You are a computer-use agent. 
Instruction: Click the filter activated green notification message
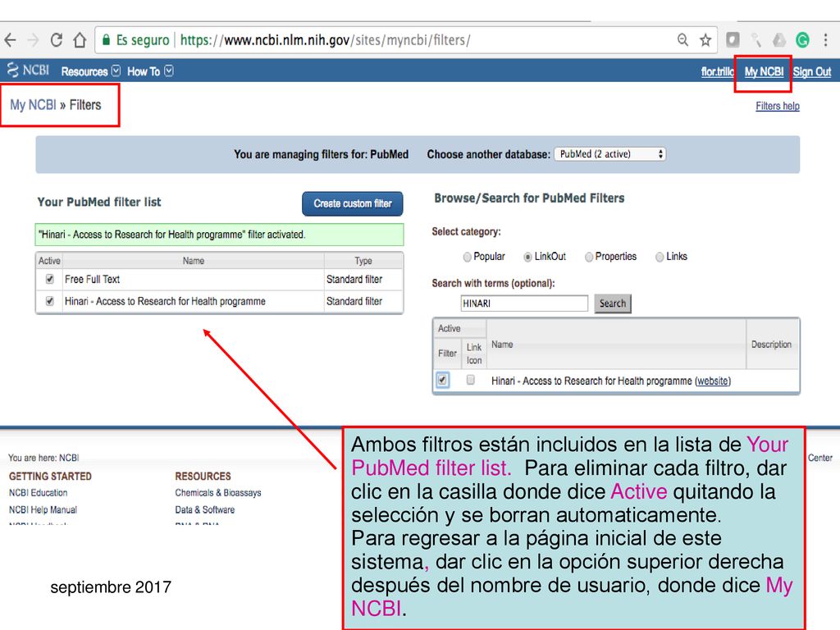pyautogui.click(x=219, y=235)
